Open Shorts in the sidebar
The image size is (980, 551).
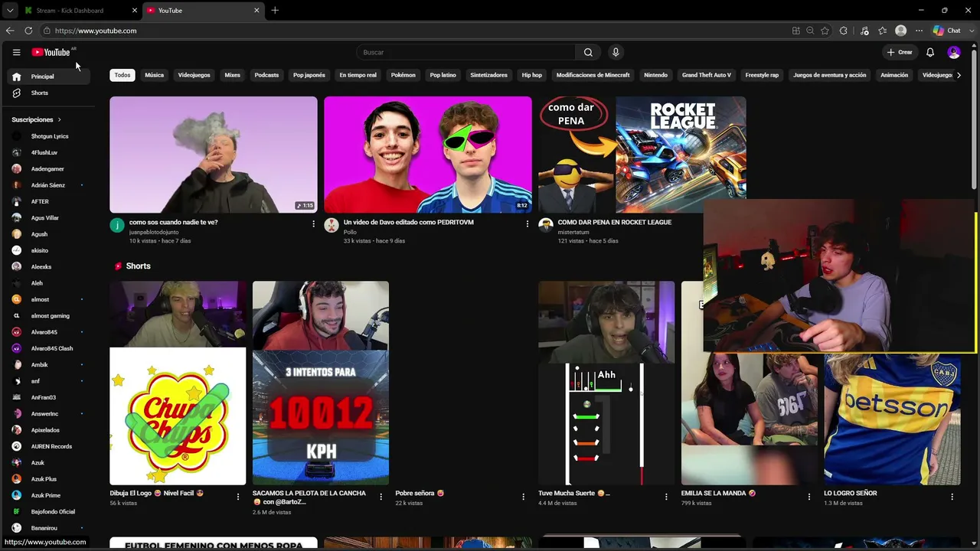pos(47,93)
